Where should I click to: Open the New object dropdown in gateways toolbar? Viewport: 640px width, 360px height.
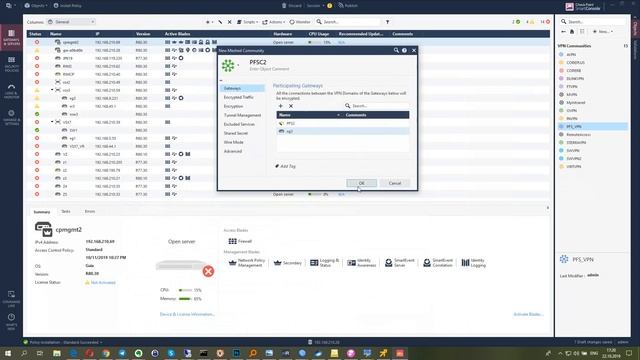pyautogui.click(x=209, y=22)
